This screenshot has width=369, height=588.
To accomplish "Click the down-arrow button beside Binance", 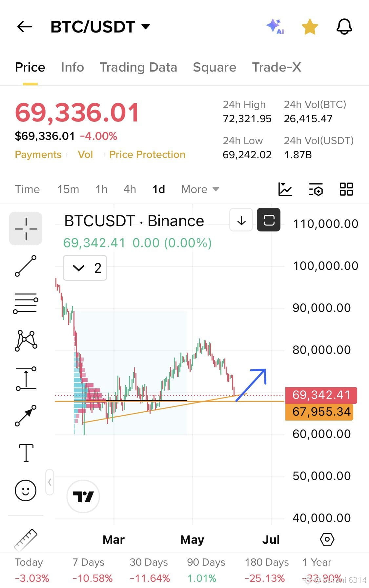I will pyautogui.click(x=241, y=220).
